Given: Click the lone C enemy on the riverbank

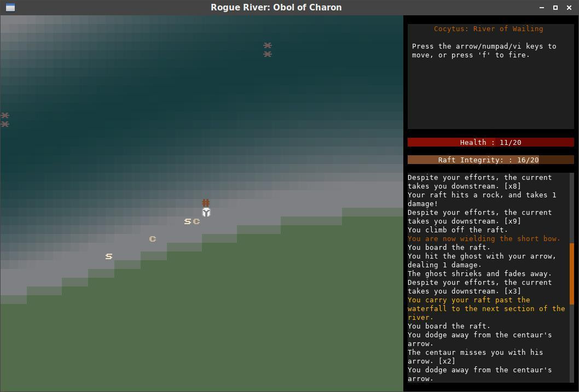Looking at the screenshot, I should (x=153, y=239).
